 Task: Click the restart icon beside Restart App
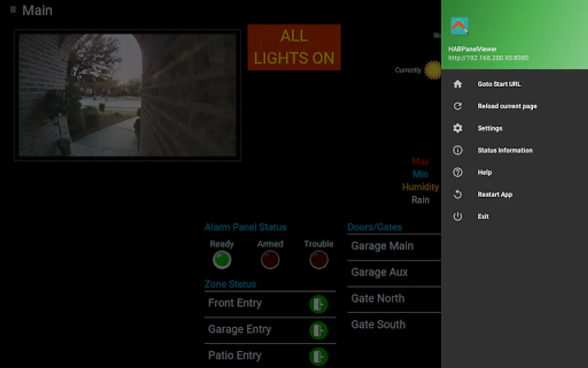click(458, 194)
